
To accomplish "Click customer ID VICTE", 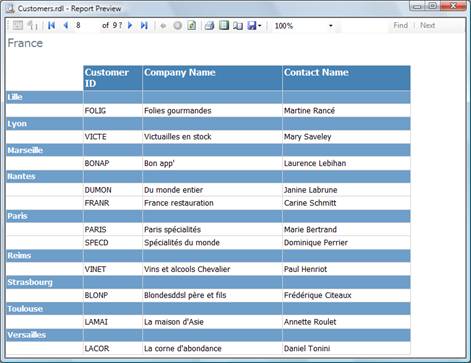I will (96, 137).
